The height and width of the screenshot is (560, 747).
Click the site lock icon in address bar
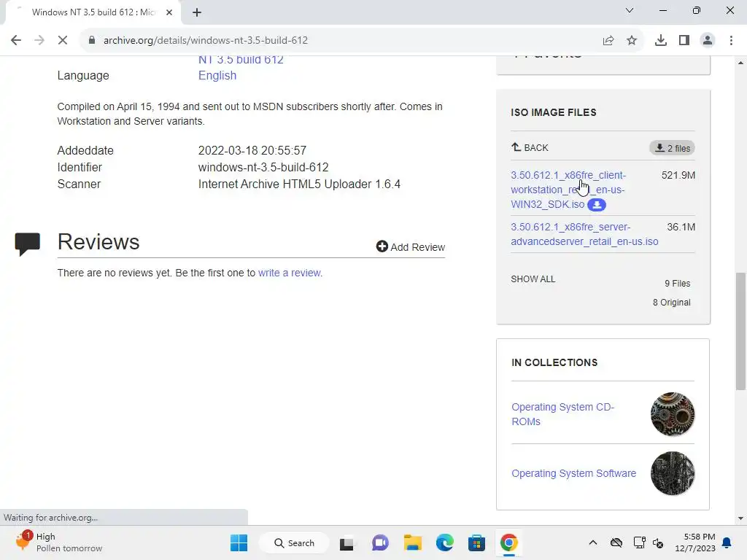[x=92, y=41]
